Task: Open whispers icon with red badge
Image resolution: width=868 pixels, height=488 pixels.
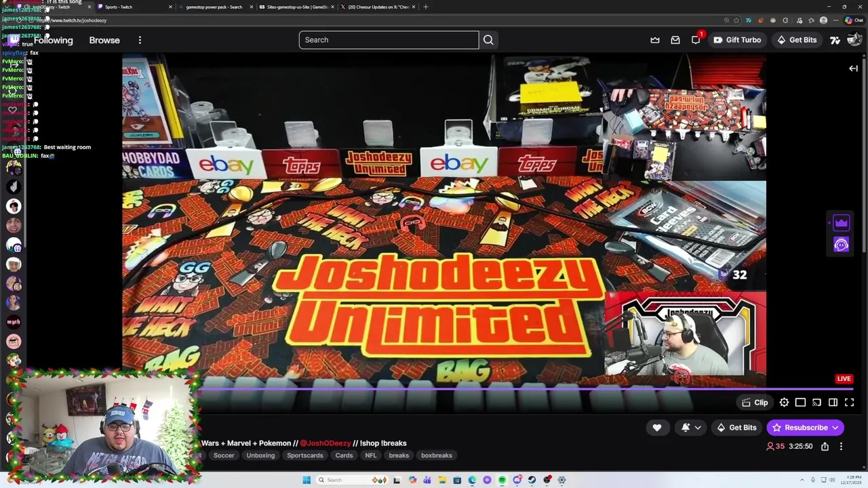Action: pyautogui.click(x=696, y=40)
